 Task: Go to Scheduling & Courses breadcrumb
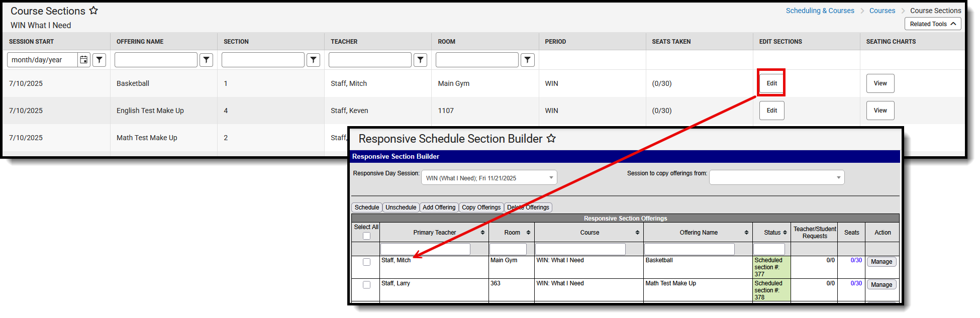pyautogui.click(x=820, y=11)
